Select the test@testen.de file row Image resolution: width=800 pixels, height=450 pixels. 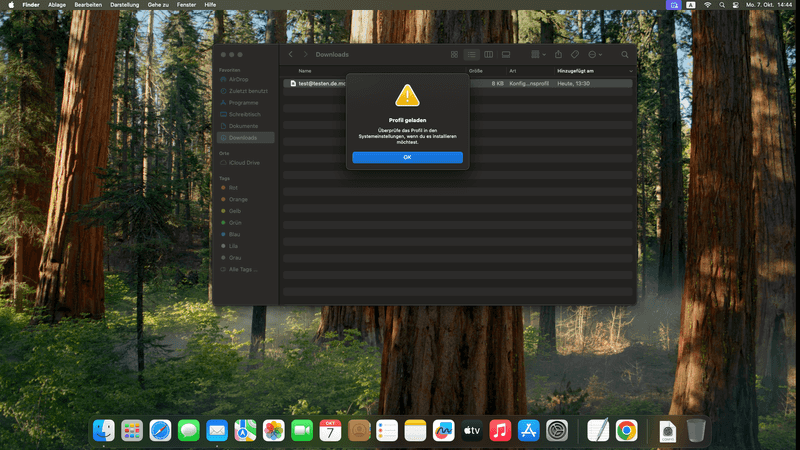(320, 83)
